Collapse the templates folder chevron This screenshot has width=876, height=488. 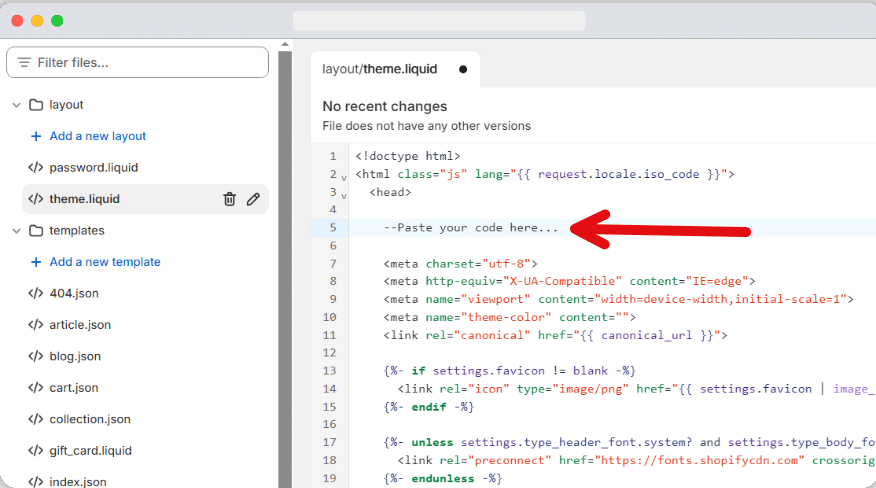tap(17, 231)
